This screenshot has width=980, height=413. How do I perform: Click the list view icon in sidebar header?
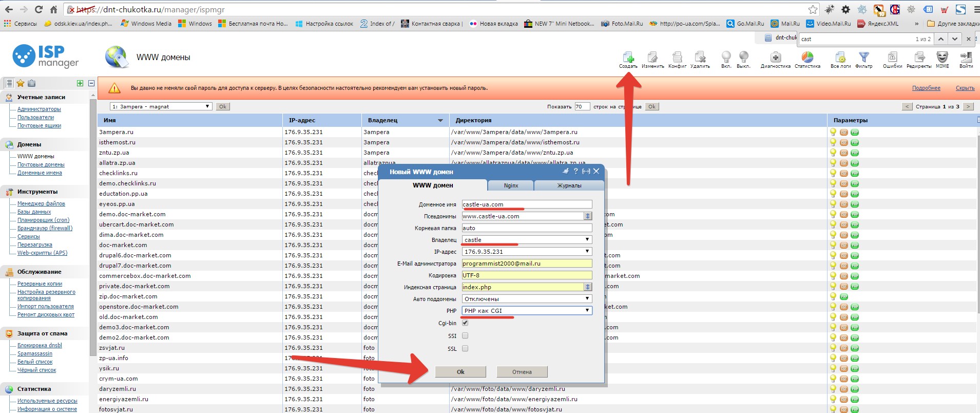click(x=9, y=83)
